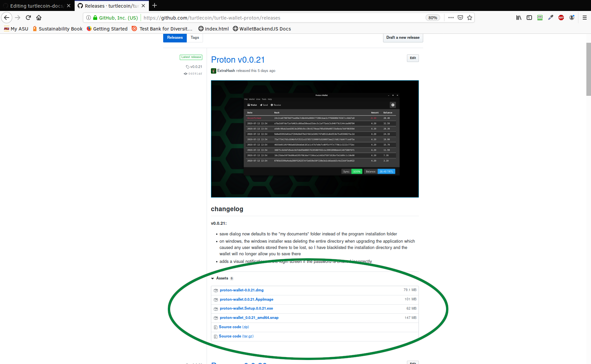Open index.html bookmark
This screenshot has height=364, width=591.
click(214, 29)
